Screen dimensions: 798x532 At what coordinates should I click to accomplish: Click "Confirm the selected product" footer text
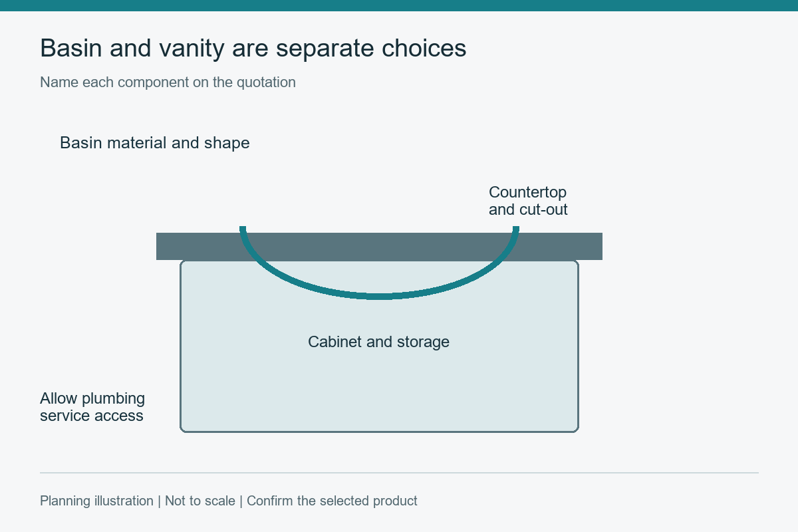click(332, 501)
